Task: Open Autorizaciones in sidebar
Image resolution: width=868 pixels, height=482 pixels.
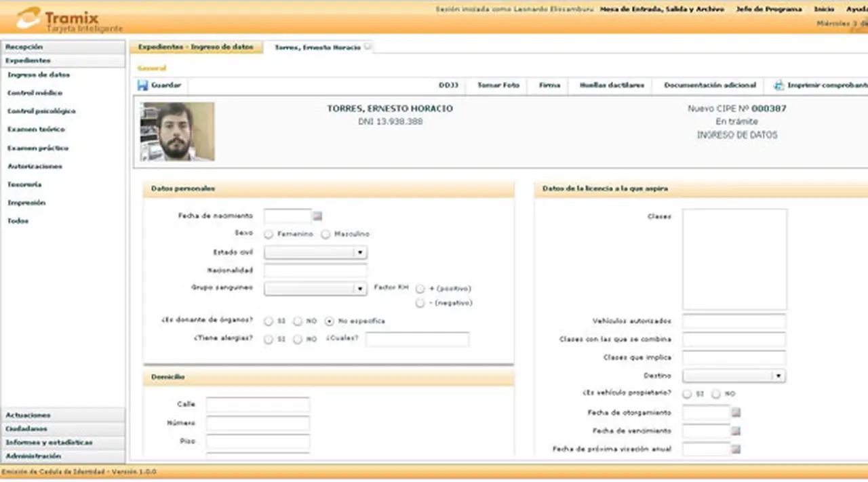Action: (x=35, y=166)
